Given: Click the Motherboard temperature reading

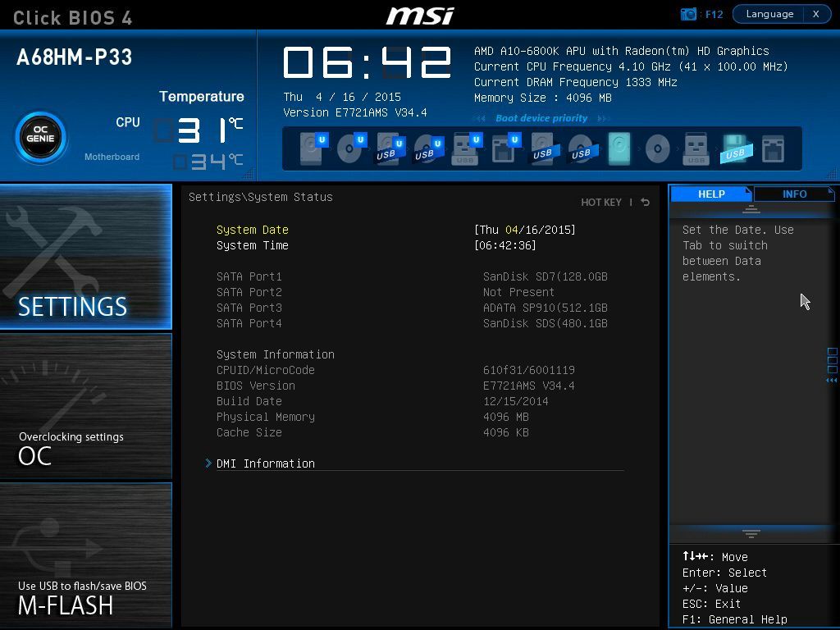Looking at the screenshot, I should pos(209,162).
